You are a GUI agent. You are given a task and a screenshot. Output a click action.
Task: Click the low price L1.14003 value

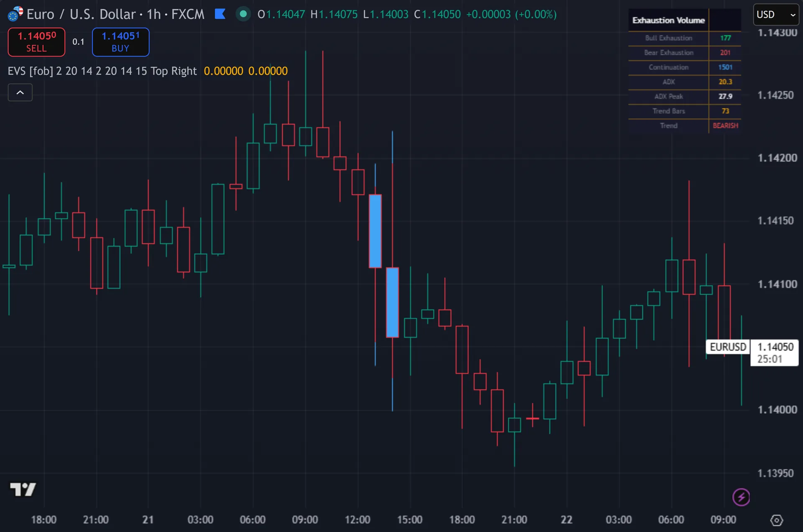click(x=386, y=14)
